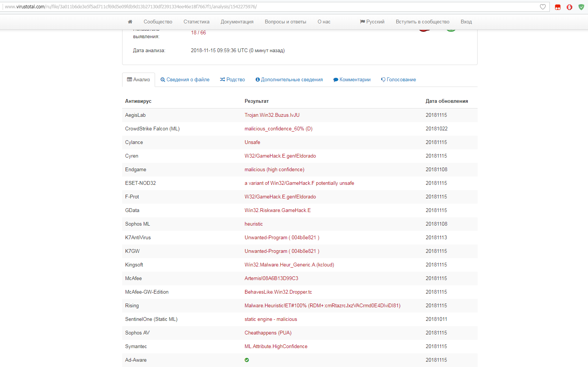Click Sophos AV Cheathappens (PUA) result
The height and width of the screenshot is (367, 588).
pos(268,333)
